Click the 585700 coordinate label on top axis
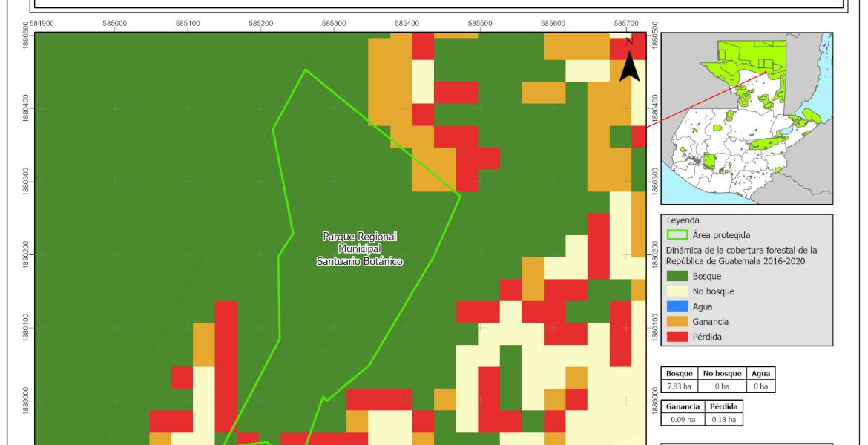This screenshot has height=445, width=868. pyautogui.click(x=626, y=24)
